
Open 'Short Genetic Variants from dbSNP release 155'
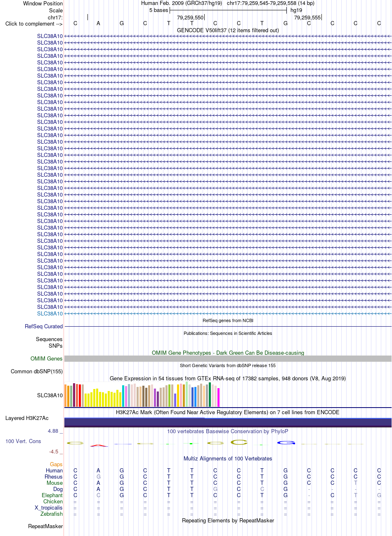coord(228,365)
